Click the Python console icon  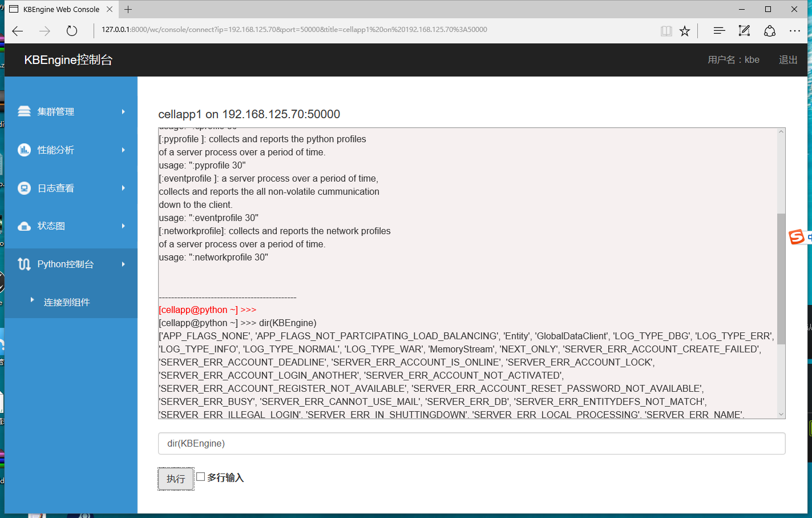pyautogui.click(x=24, y=264)
